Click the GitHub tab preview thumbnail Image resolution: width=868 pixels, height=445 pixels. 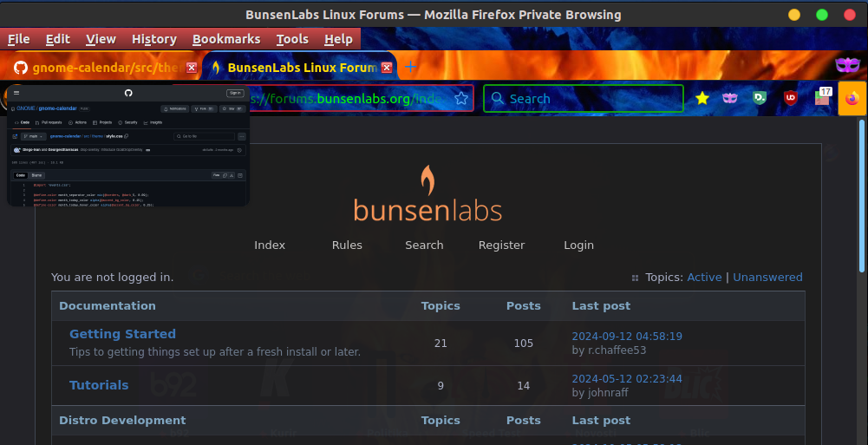coord(127,146)
